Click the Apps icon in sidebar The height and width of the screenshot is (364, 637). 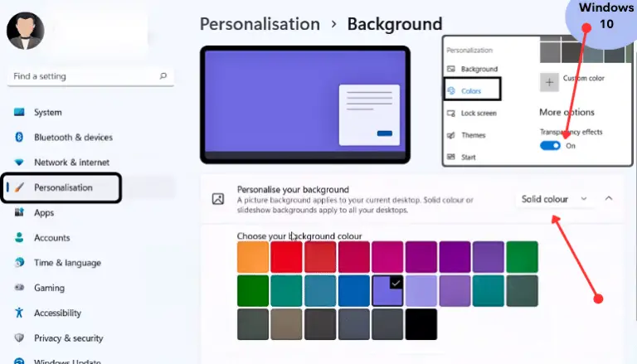(x=19, y=213)
